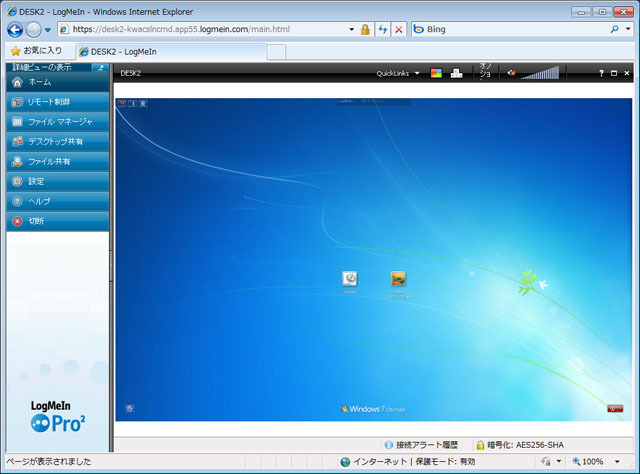Click the small icon at remote desktop bottom-left
Image resolution: width=640 pixels, height=474 pixels.
point(130,408)
